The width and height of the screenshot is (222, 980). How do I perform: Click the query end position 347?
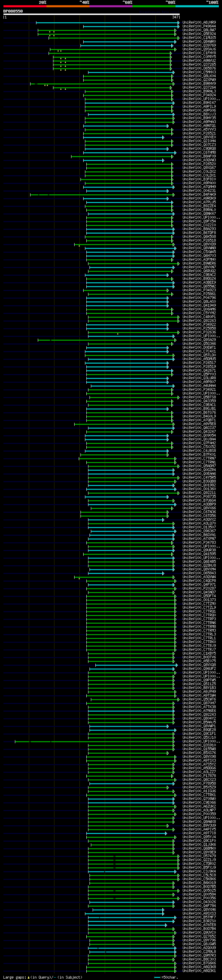[175, 17]
